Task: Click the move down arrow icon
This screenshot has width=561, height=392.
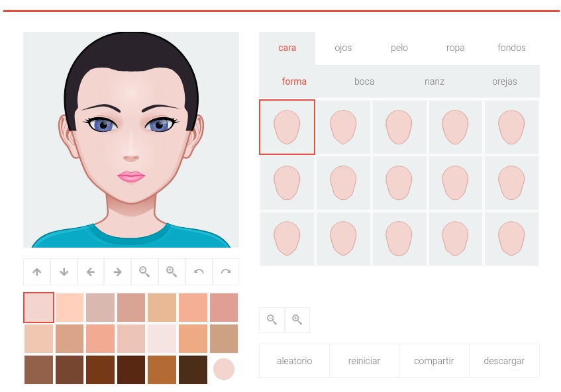Action: (64, 271)
